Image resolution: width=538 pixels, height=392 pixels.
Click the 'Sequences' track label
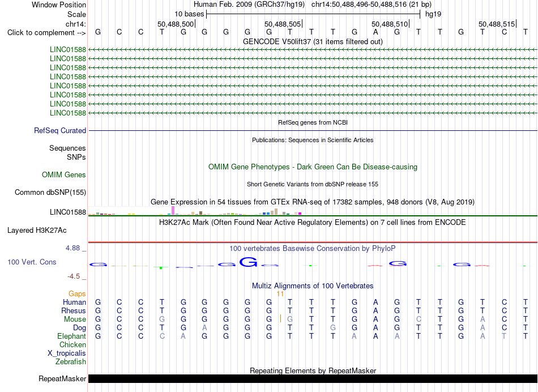(x=67, y=148)
